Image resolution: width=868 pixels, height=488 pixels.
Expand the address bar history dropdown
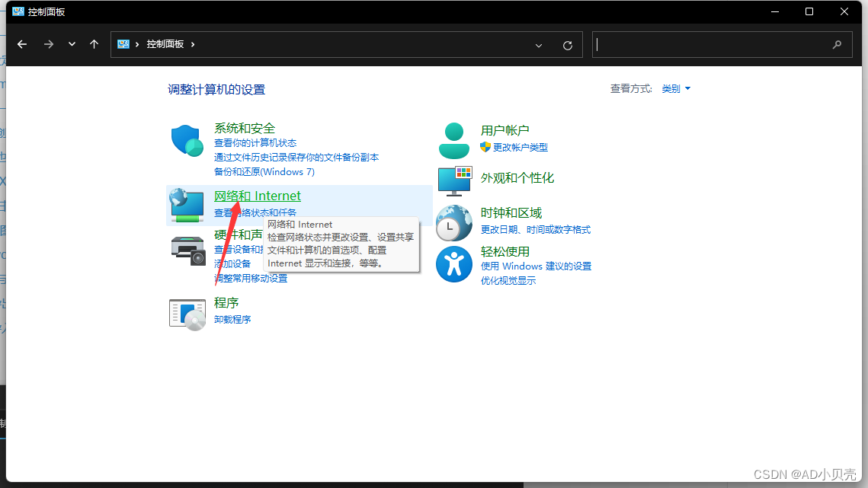tap(539, 46)
